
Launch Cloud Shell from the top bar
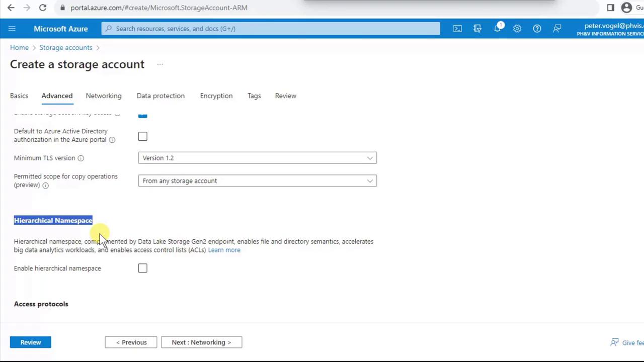tap(457, 29)
